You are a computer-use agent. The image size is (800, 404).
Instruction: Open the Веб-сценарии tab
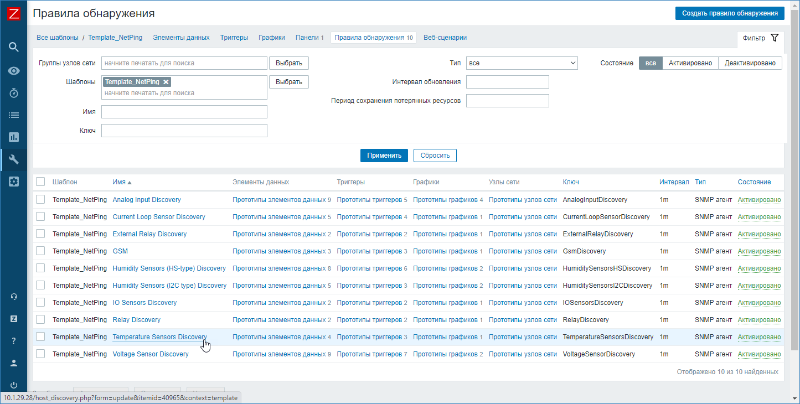click(445, 38)
